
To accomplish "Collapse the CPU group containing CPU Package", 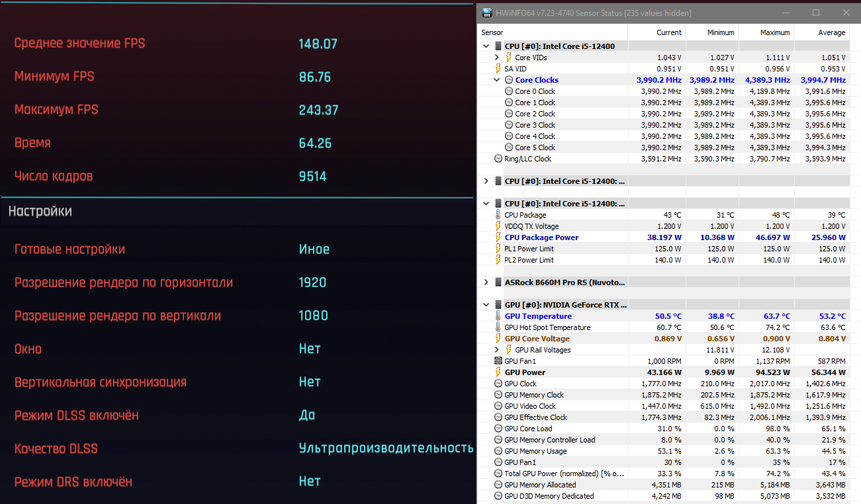I will 486,204.
